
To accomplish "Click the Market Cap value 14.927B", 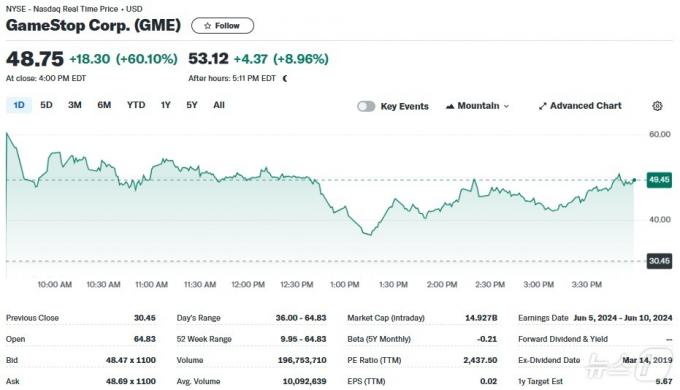I will click(x=481, y=318).
